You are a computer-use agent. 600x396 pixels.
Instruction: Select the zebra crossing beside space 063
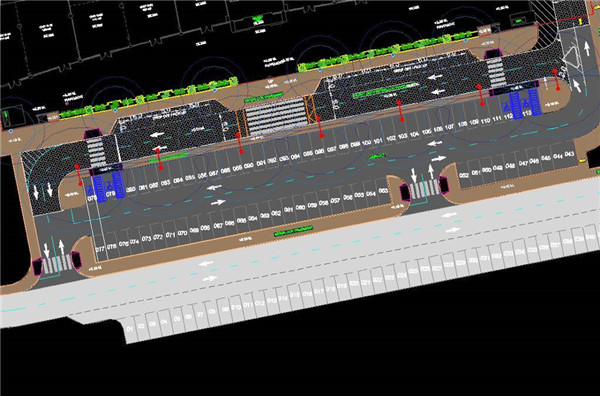pyautogui.click(x=423, y=189)
